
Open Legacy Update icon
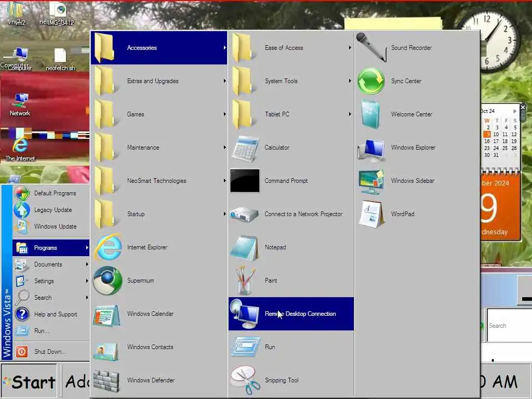(x=22, y=210)
